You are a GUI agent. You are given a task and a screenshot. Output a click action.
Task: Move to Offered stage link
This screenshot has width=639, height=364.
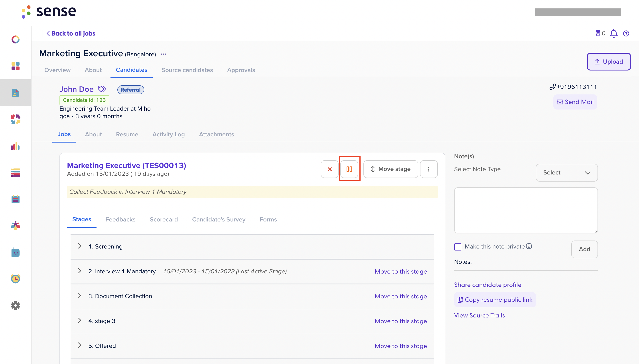pos(400,346)
